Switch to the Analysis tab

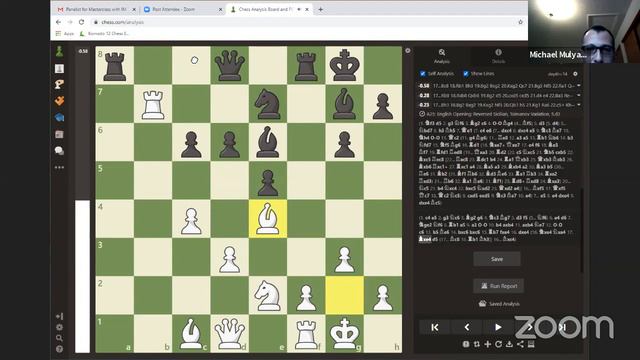(x=442, y=56)
